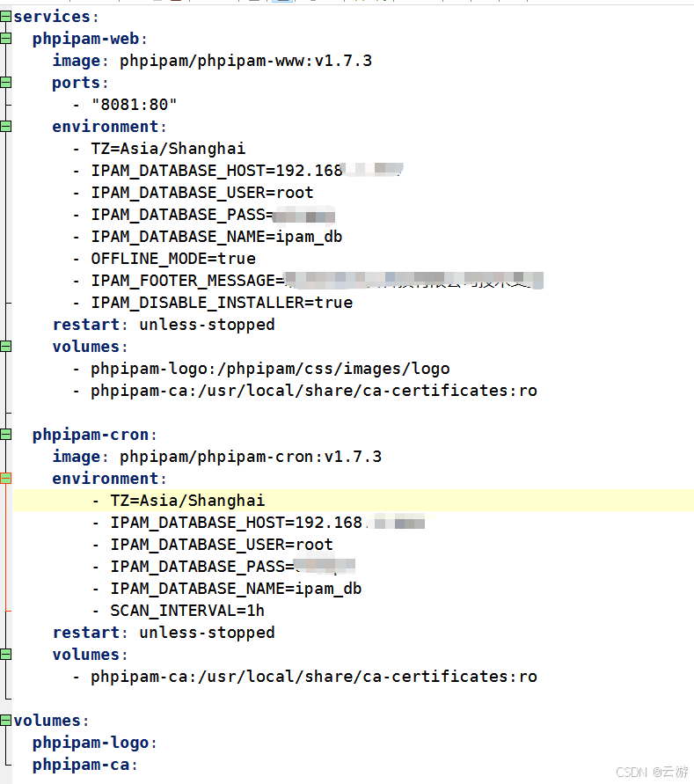Collapse phpipam-web volumes fold marker
The image size is (694, 784).
coord(5,347)
